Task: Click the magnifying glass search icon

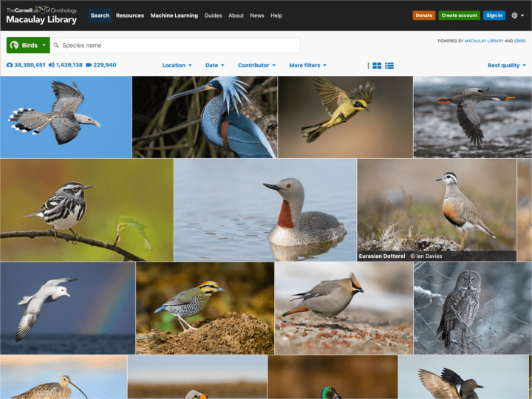Action: [x=56, y=45]
